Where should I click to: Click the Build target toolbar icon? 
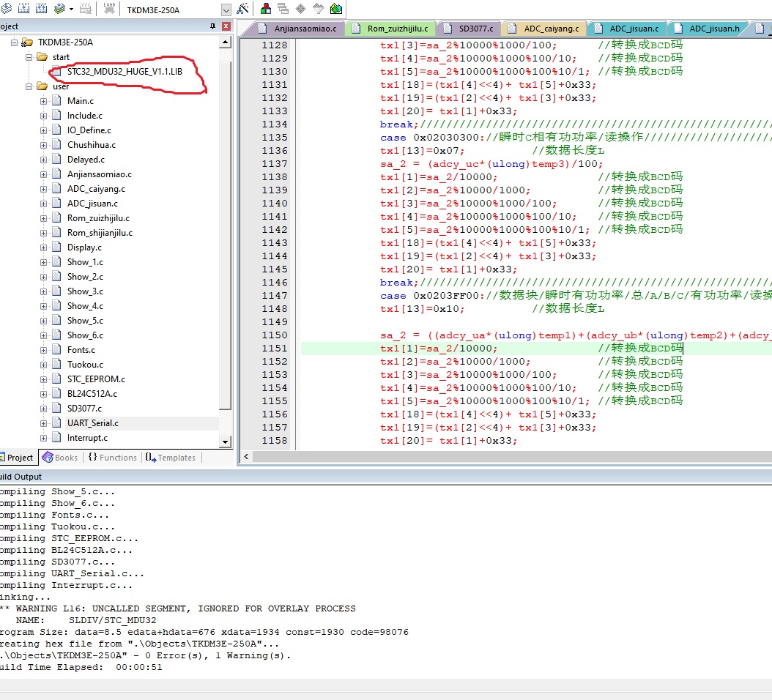pos(23,8)
